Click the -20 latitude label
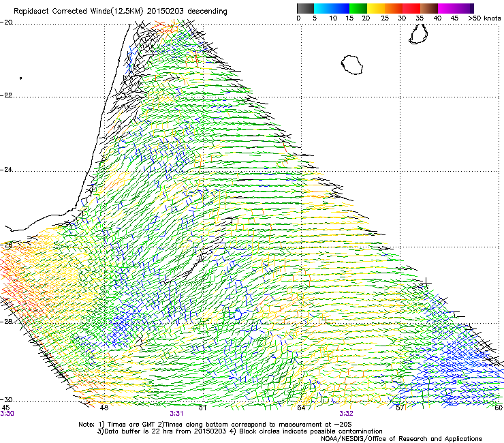 point(6,22)
